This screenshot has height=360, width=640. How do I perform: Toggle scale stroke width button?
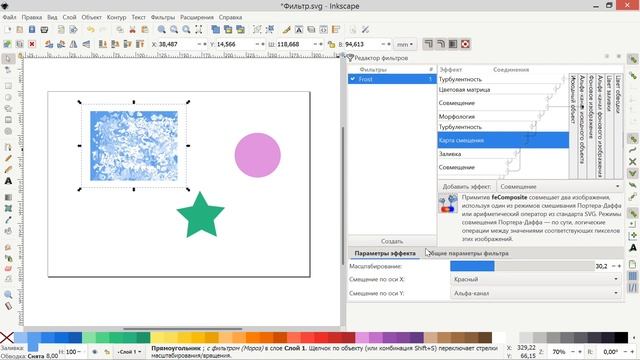[428, 44]
